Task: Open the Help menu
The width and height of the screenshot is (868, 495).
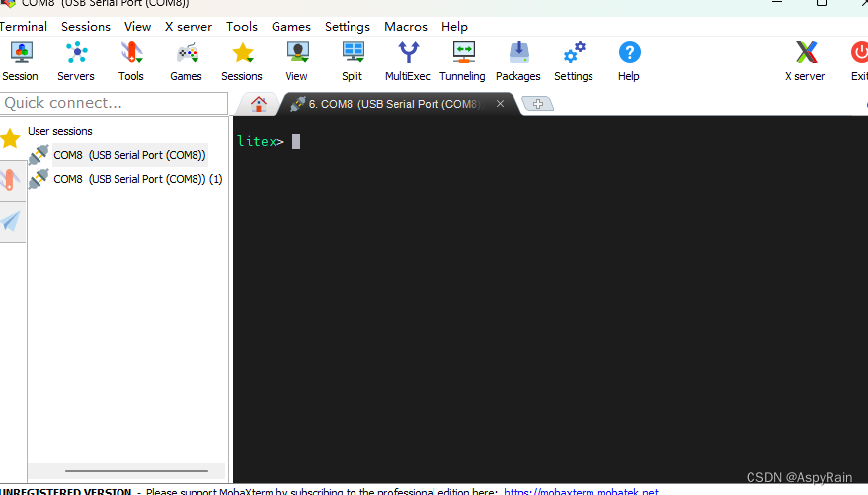Action: [454, 26]
